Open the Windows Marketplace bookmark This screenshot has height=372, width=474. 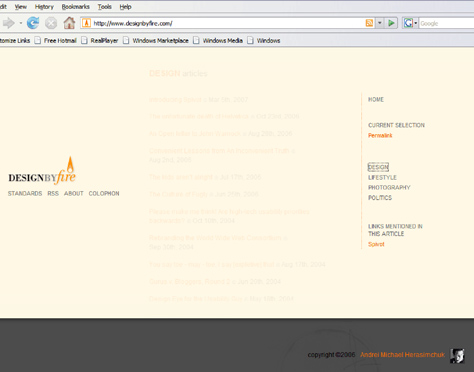[x=160, y=40]
